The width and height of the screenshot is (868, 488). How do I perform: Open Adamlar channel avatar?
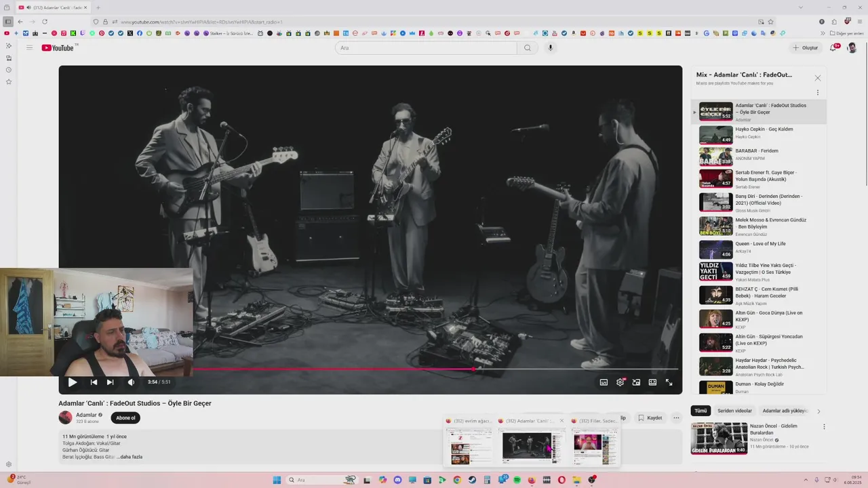click(x=65, y=418)
